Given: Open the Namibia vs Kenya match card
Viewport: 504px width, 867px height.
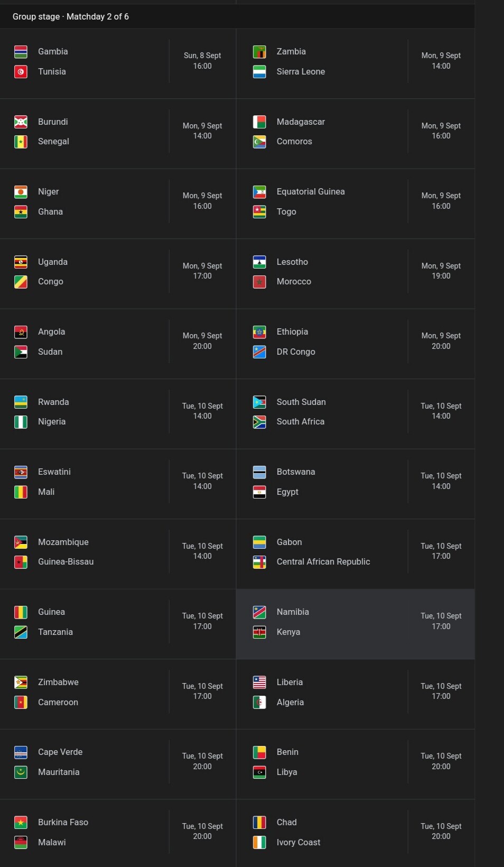Looking at the screenshot, I should coord(356,624).
